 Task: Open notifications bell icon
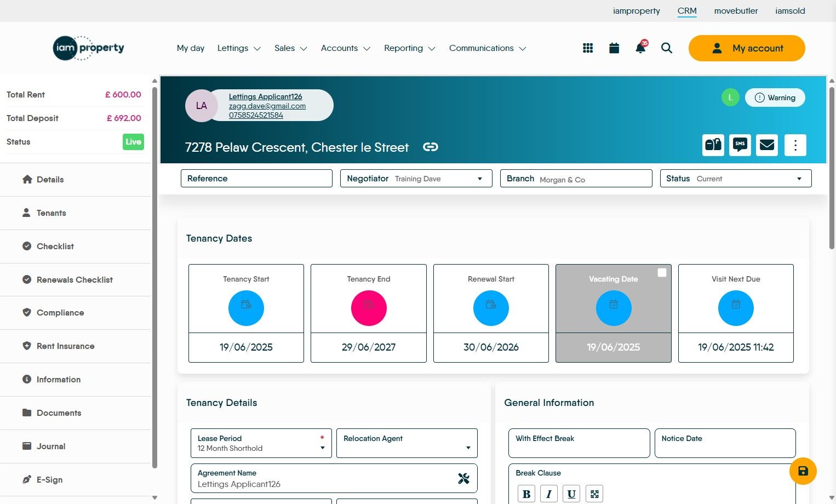[640, 48]
